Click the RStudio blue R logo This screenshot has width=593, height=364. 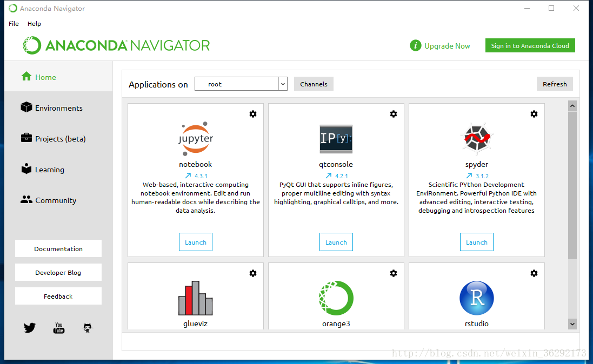click(477, 298)
